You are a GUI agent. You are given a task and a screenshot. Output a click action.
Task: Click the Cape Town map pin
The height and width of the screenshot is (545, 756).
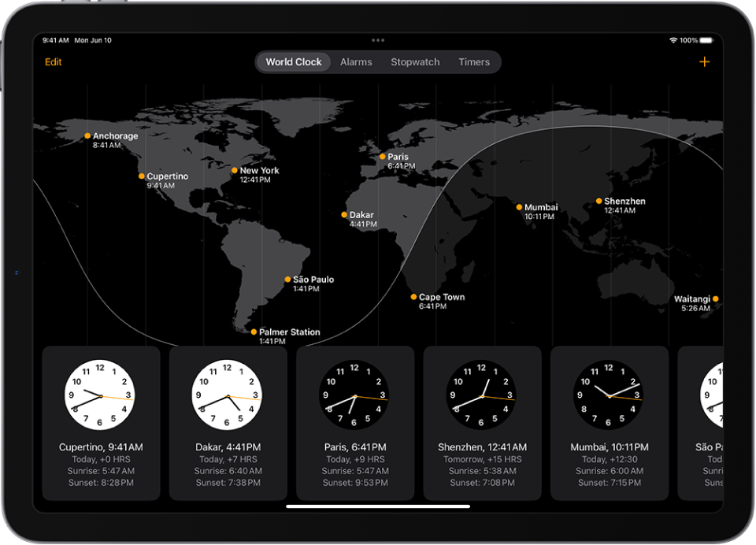coord(414,297)
